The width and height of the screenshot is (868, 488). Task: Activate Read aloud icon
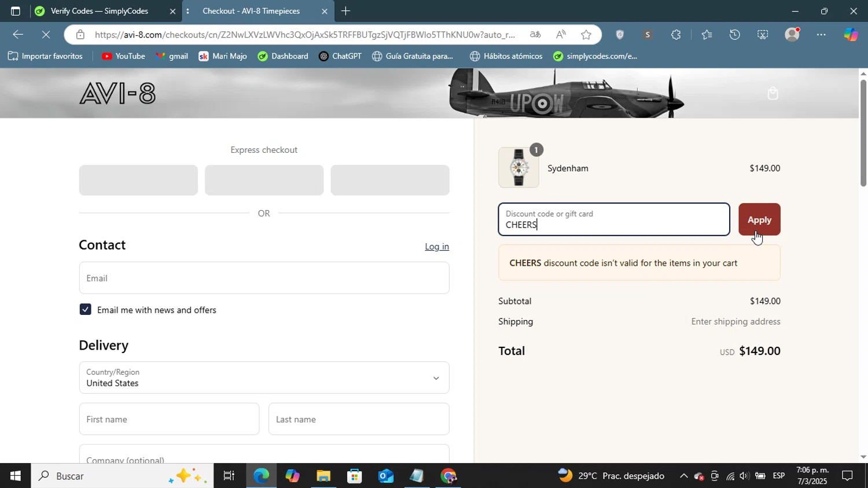(x=561, y=35)
